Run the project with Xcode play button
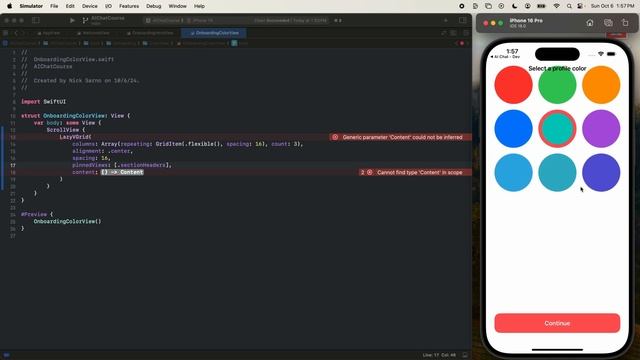 pyautogui.click(x=72, y=20)
